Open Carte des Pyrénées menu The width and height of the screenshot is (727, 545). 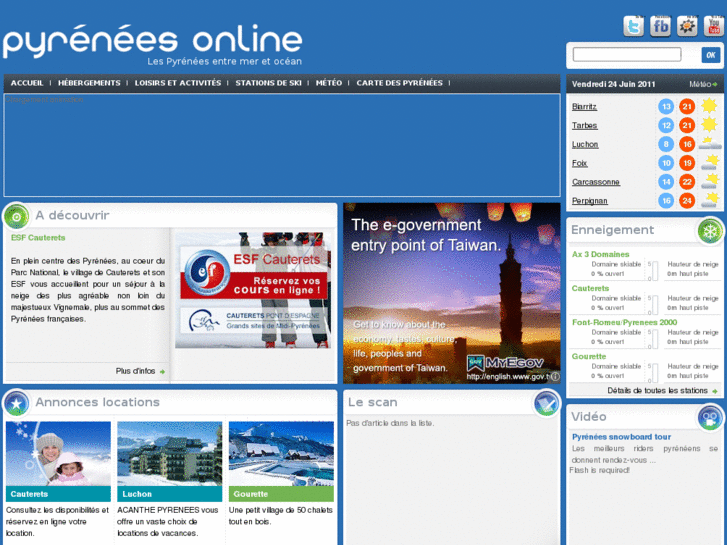pos(399,83)
